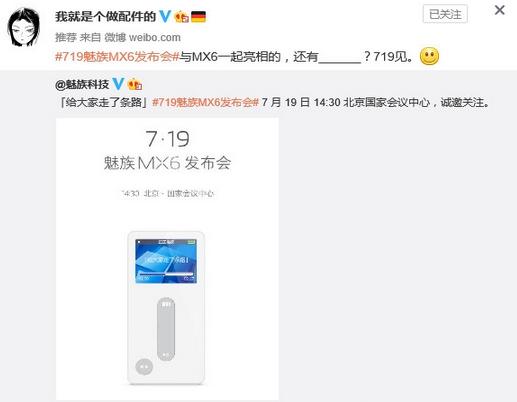Image resolution: width=517 pixels, height=402 pixels.
Task: Click the music player screen in the poster
Action: click(x=166, y=261)
